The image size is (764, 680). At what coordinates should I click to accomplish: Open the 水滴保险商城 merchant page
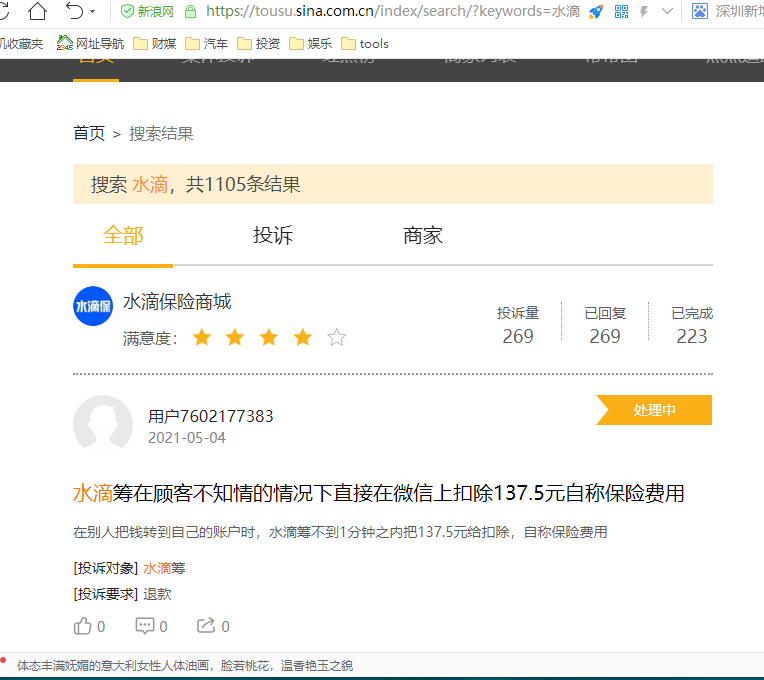[x=177, y=302]
